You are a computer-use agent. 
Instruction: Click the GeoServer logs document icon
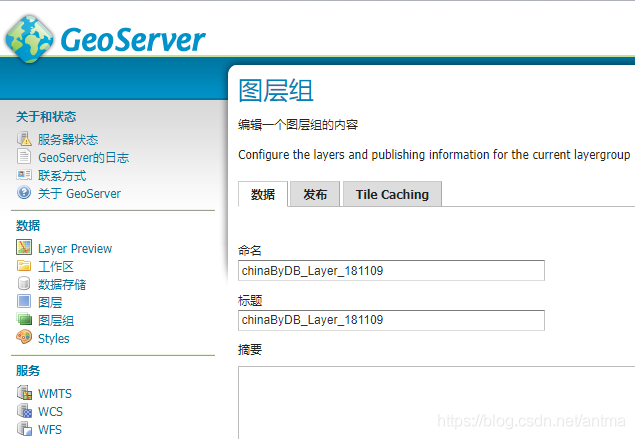click(x=24, y=157)
